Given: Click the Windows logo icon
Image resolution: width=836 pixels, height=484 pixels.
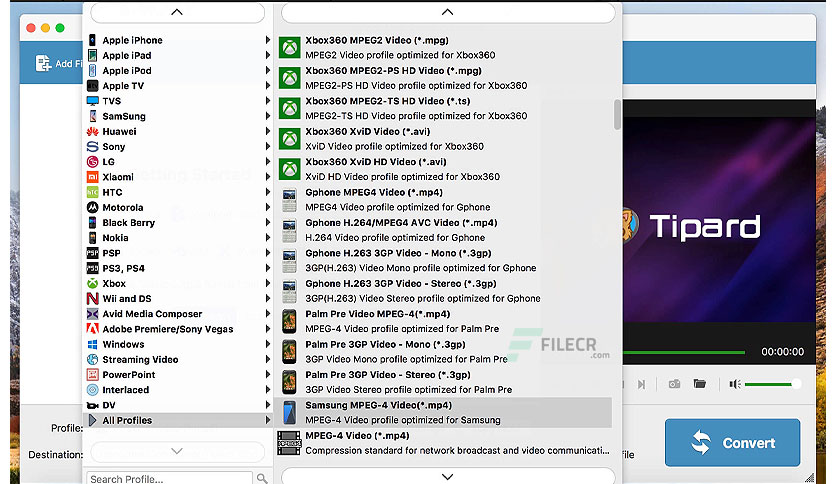Looking at the screenshot, I should [92, 344].
